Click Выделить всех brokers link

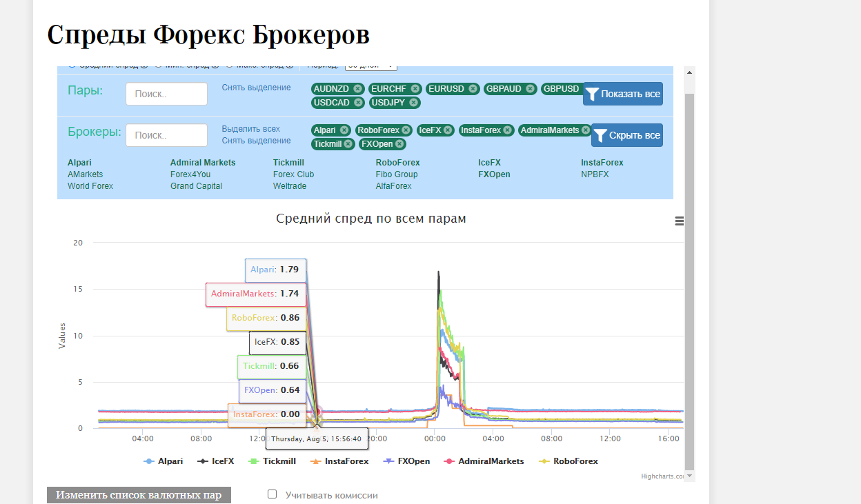click(x=251, y=129)
